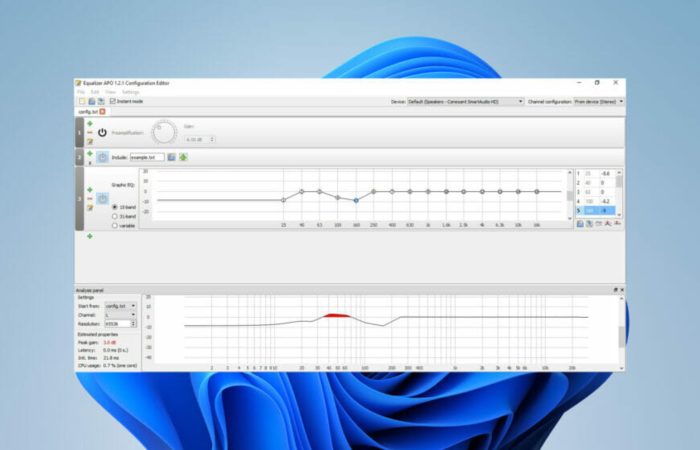Screen dimensions: 700x450
Task: Select row 1 in the EQ band table
Action: (x=595, y=174)
